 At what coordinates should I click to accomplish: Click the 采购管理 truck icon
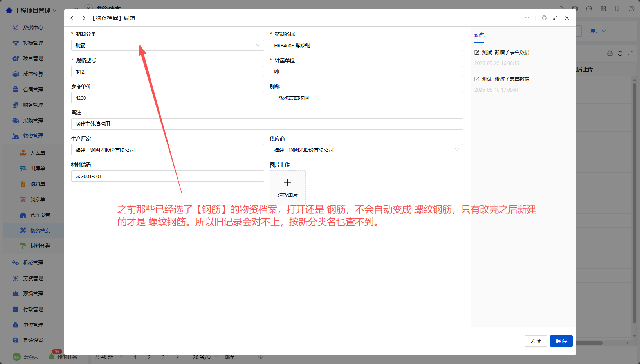click(16, 121)
